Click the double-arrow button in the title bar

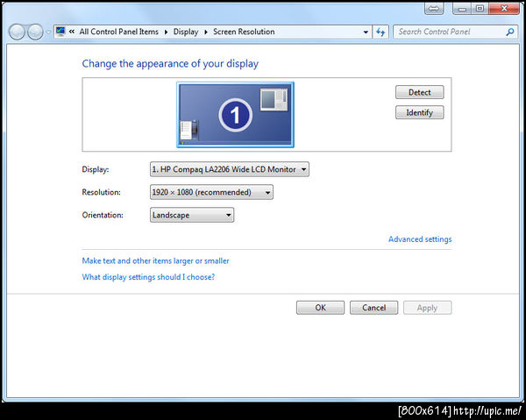coord(434,9)
